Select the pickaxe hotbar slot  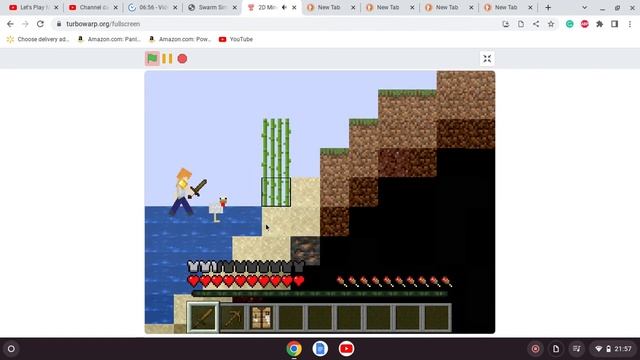(232, 317)
